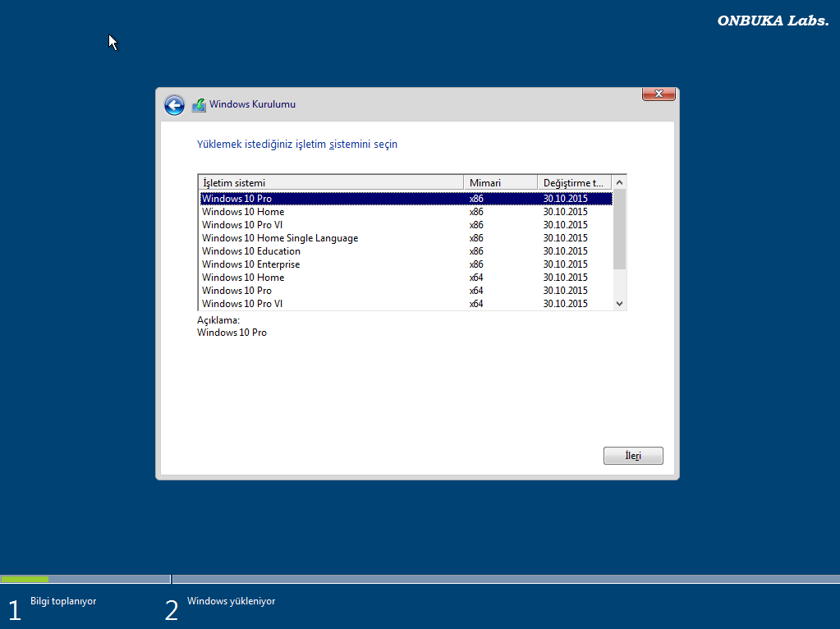Select Windows 10 Home x86 entry

pyautogui.click(x=406, y=212)
